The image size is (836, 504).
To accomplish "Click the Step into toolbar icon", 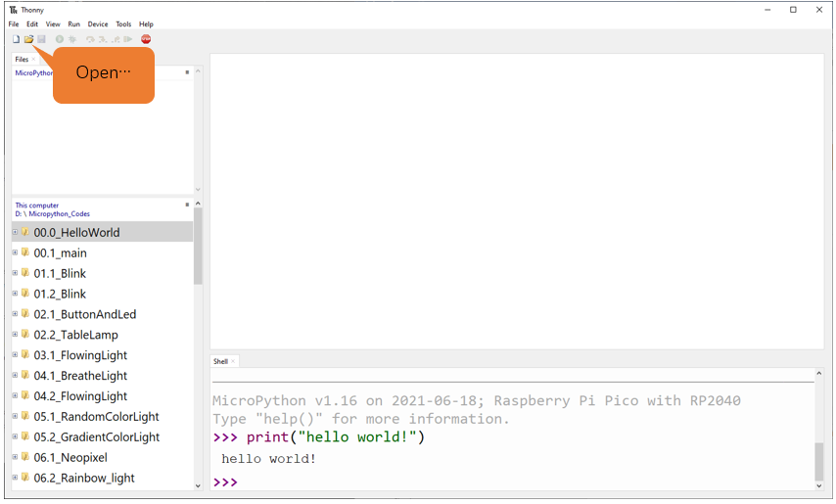I will click(x=103, y=39).
